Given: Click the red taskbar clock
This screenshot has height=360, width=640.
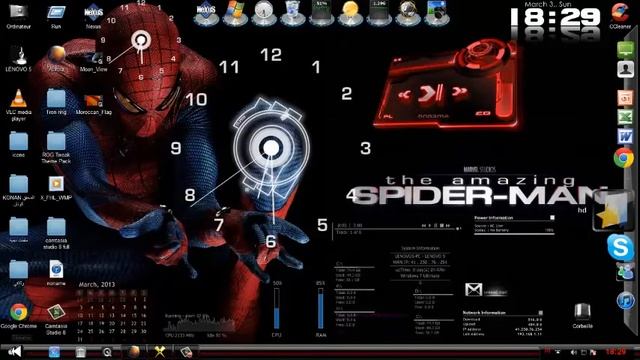Looking at the screenshot, I should (616, 351).
